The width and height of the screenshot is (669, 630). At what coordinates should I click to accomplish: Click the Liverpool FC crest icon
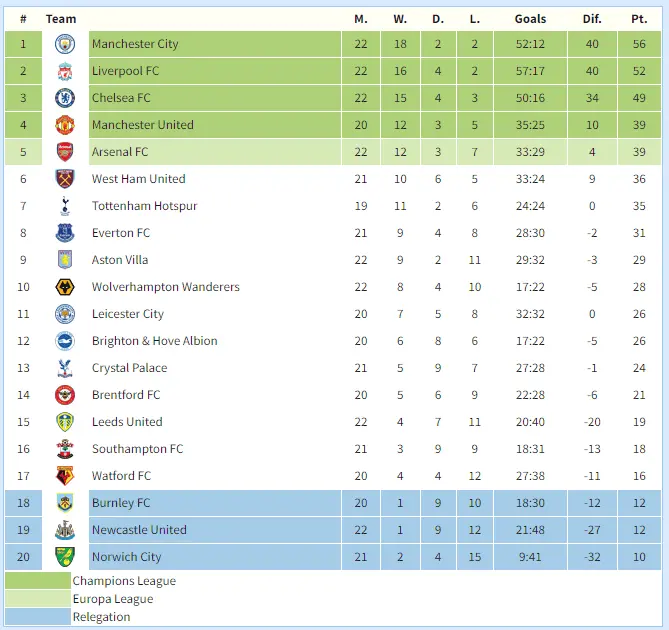tap(65, 71)
